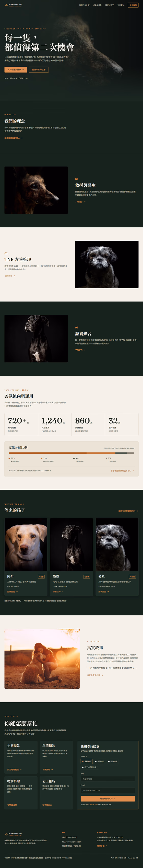Click 了解更多 under 認養媒合
The image size is (143, 868).
click(80, 350)
